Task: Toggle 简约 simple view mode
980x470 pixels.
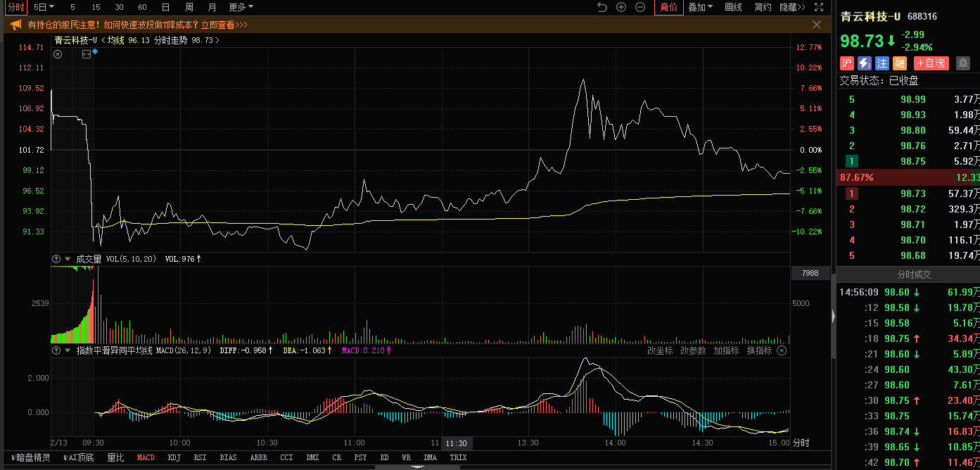Action: pyautogui.click(x=763, y=7)
